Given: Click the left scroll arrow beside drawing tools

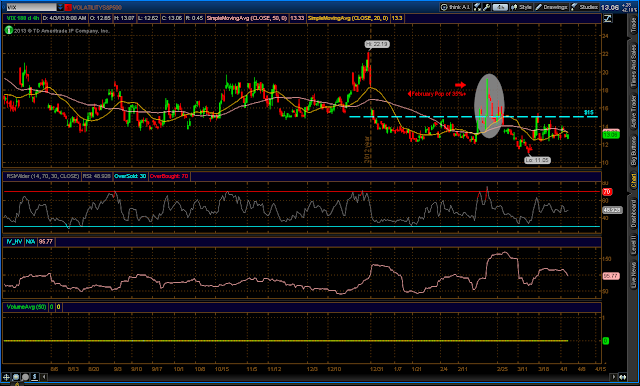Looking at the screenshot, I should point(44,377).
